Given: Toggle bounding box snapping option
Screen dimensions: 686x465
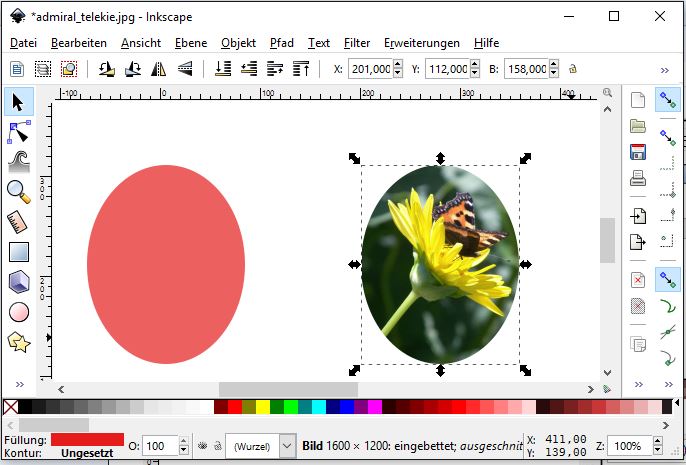Looking at the screenshot, I should pos(667,137).
